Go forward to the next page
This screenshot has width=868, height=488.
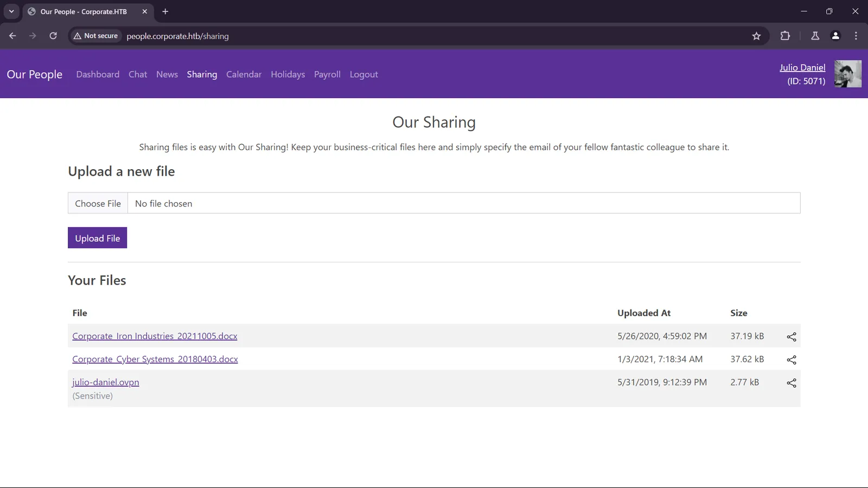(33, 36)
